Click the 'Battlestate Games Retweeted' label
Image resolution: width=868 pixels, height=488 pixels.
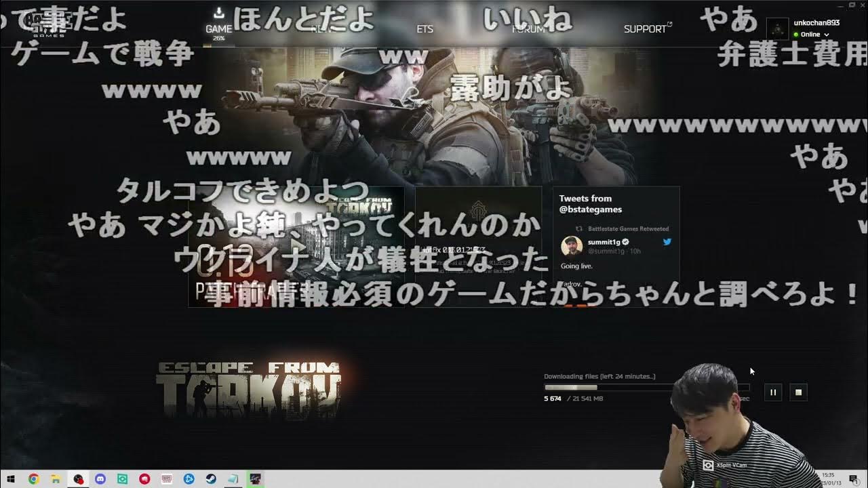coord(628,229)
